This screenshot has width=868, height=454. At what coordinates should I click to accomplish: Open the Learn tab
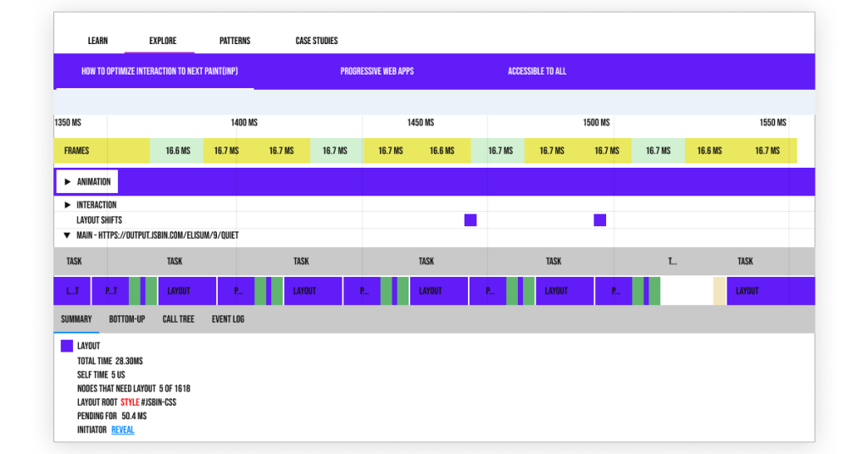(97, 41)
